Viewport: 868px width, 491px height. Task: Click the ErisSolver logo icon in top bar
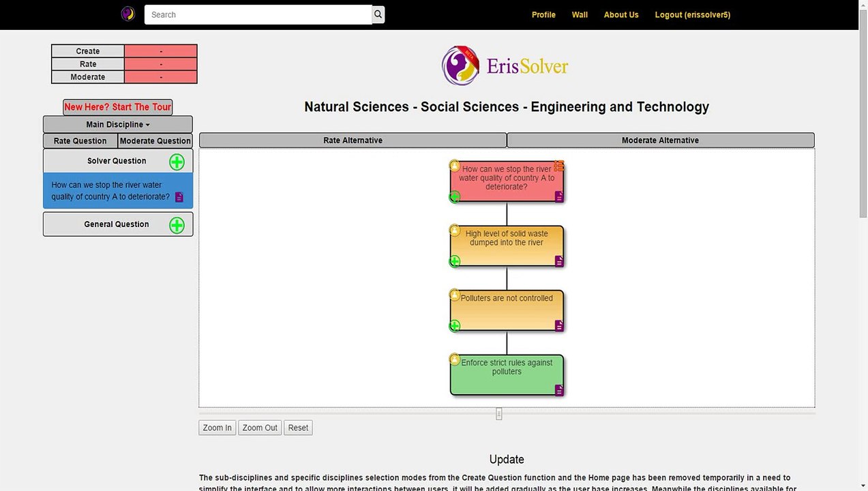[128, 14]
